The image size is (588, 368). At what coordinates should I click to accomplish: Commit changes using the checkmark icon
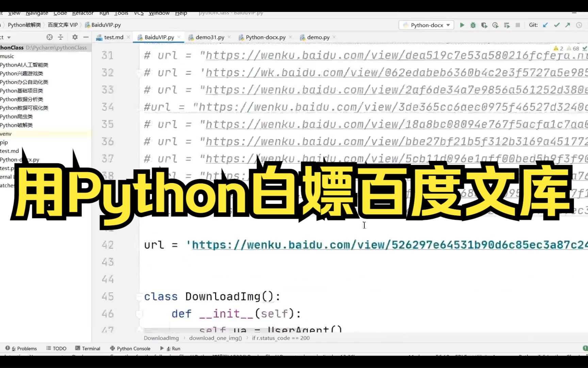pos(557,25)
